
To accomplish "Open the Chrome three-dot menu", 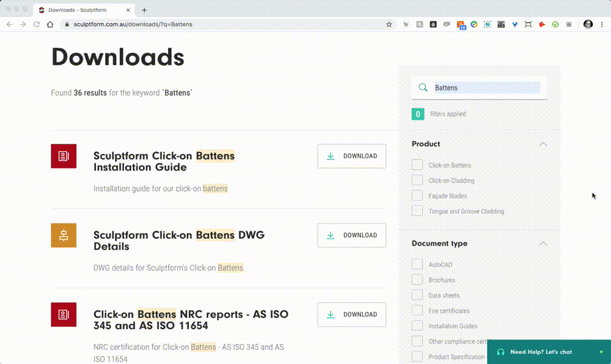I will pyautogui.click(x=602, y=24).
